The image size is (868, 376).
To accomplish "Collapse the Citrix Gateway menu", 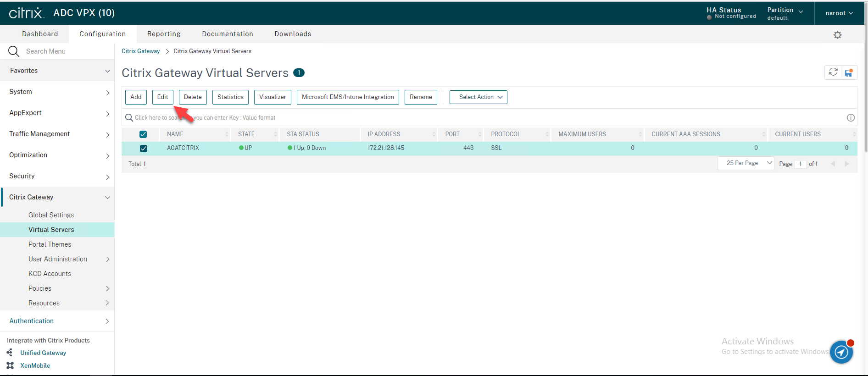I will point(57,197).
